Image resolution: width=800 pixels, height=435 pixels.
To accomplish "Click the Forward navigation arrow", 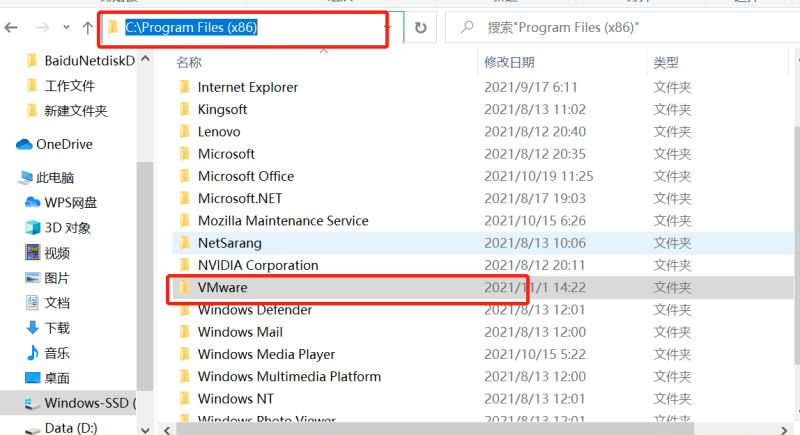I will (x=40, y=28).
